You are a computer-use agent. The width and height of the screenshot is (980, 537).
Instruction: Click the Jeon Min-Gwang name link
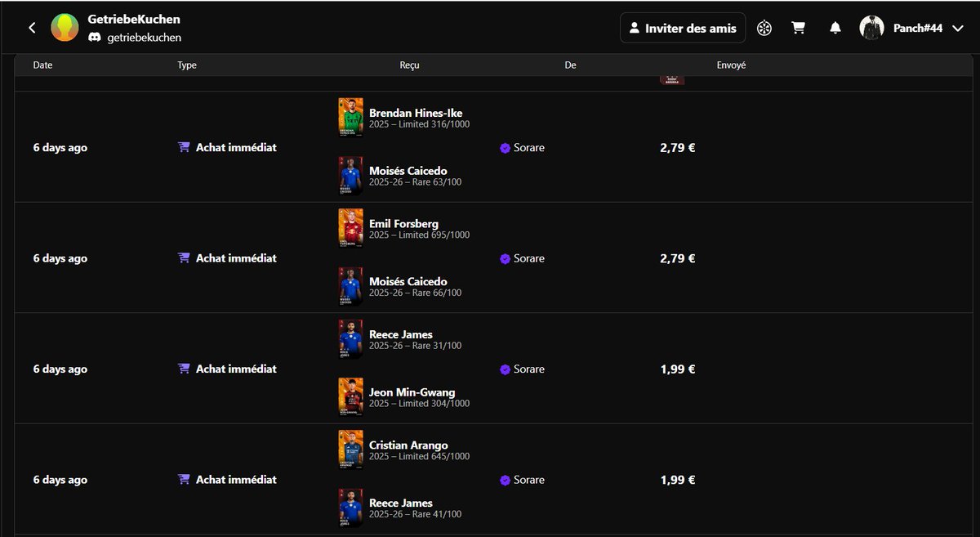coord(412,392)
